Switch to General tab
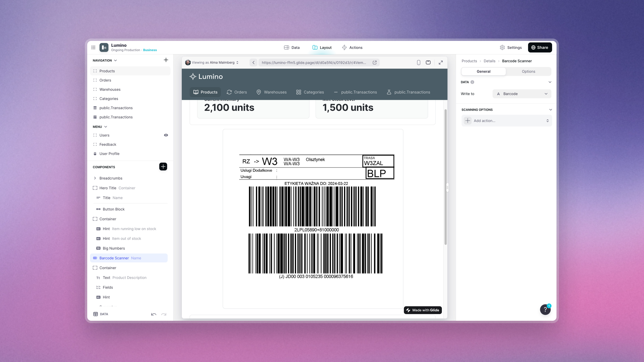This screenshot has height=362, width=644. (x=483, y=71)
